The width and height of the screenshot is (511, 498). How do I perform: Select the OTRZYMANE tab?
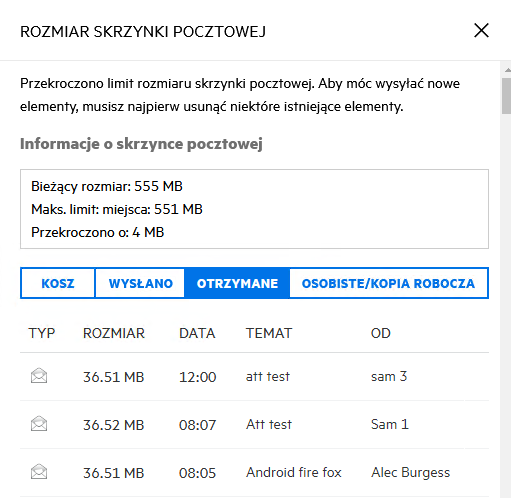(x=237, y=283)
